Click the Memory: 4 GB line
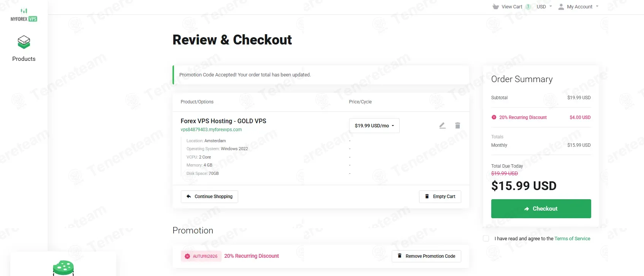Image resolution: width=644 pixels, height=276 pixels. [199, 165]
